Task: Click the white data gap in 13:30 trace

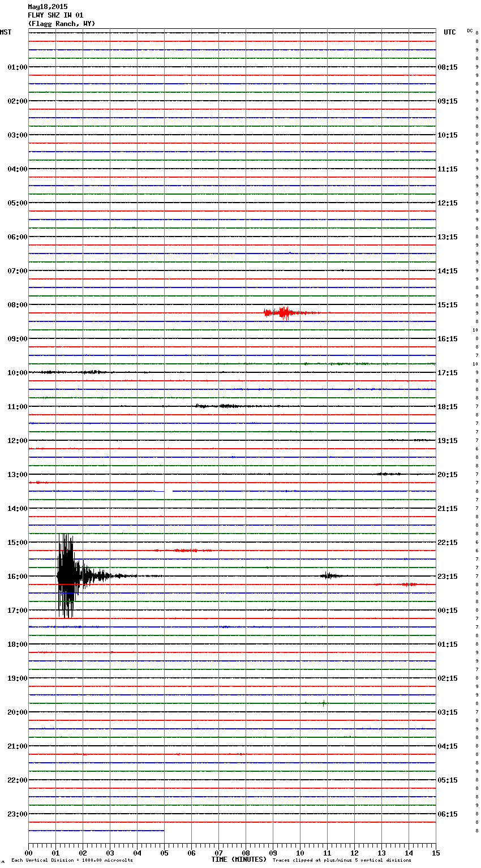Action: [169, 490]
